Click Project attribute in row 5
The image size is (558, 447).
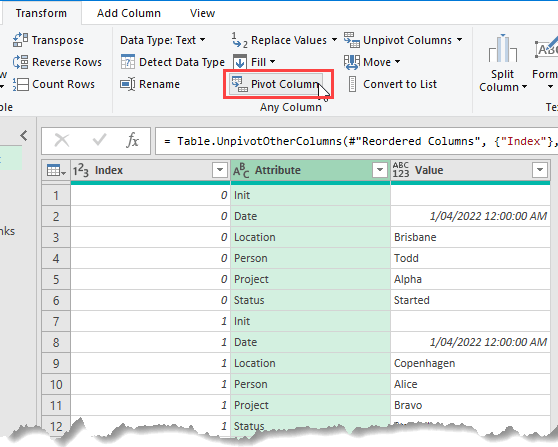(x=310, y=279)
